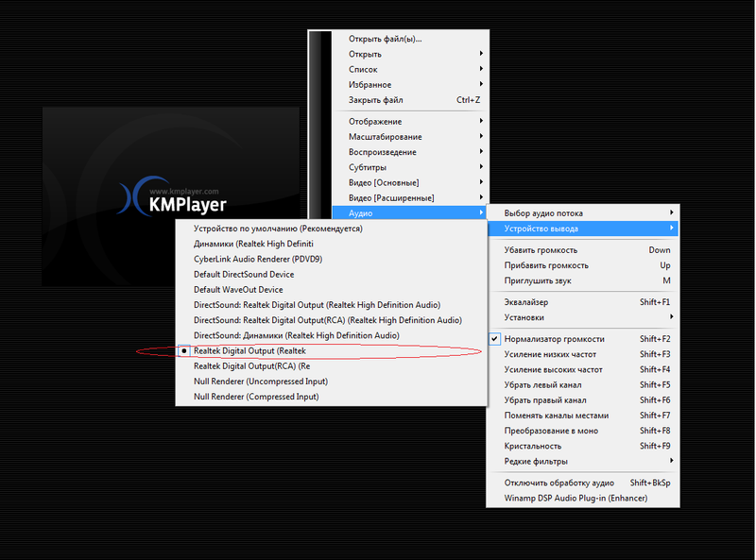Select 'Динамики (Realtek High Definiti' device
The image size is (756, 560).
pos(332,244)
